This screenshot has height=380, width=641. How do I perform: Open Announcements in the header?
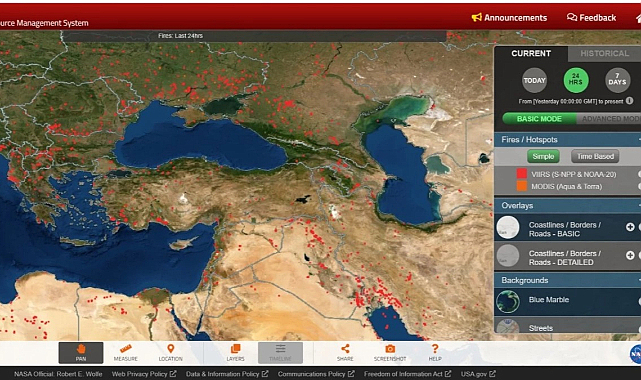click(509, 18)
